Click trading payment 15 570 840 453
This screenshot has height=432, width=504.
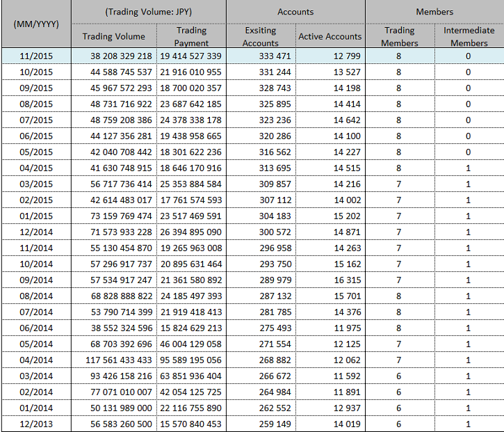coord(192,424)
